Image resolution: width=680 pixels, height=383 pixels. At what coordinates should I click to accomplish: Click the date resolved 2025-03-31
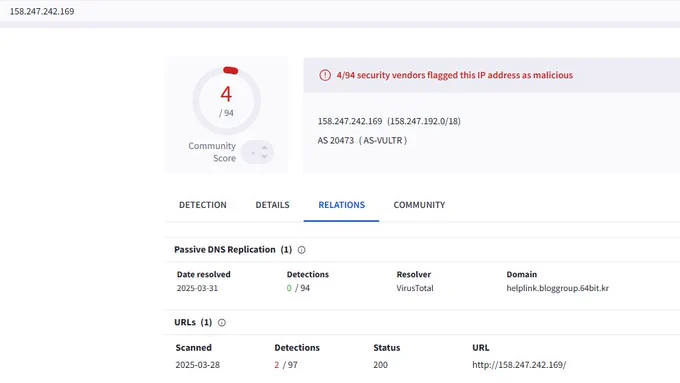(197, 288)
